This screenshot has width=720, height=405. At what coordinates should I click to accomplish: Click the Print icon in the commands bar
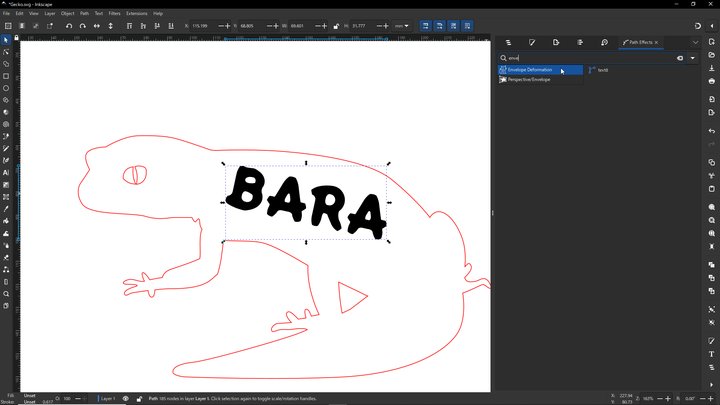(x=711, y=81)
